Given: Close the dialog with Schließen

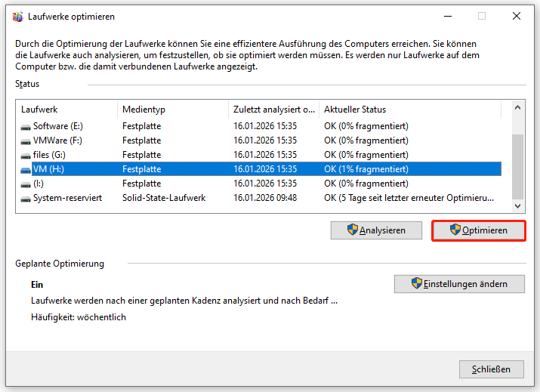Looking at the screenshot, I should 492,369.
